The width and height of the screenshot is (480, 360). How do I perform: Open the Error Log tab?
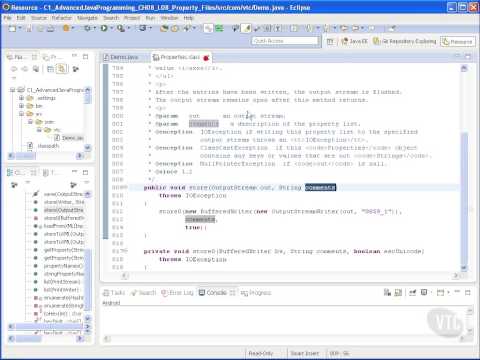pyautogui.click(x=177, y=293)
